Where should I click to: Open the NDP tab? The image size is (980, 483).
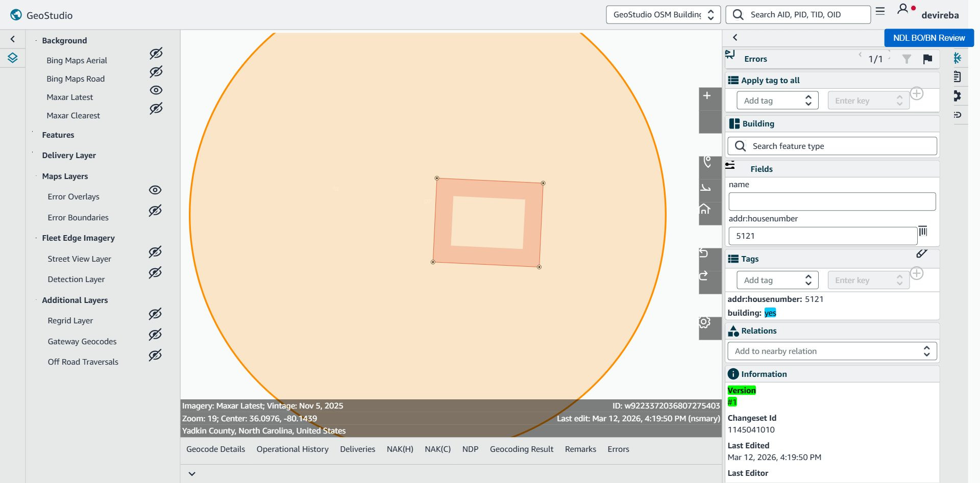click(x=470, y=449)
